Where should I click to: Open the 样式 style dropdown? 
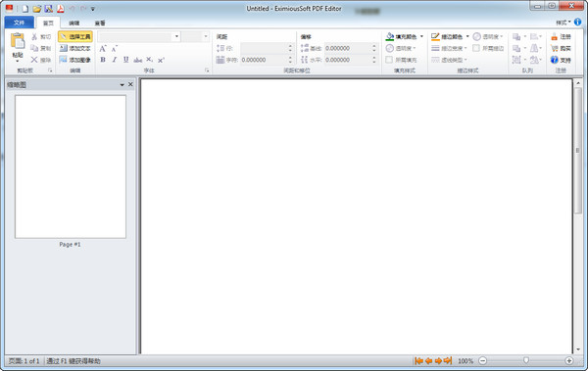(x=563, y=23)
